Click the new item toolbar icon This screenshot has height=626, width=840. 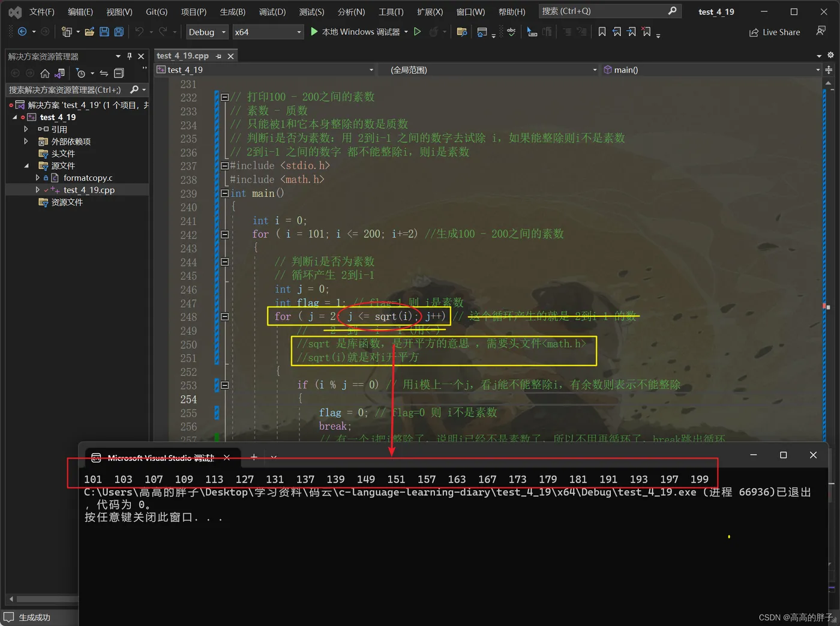67,32
